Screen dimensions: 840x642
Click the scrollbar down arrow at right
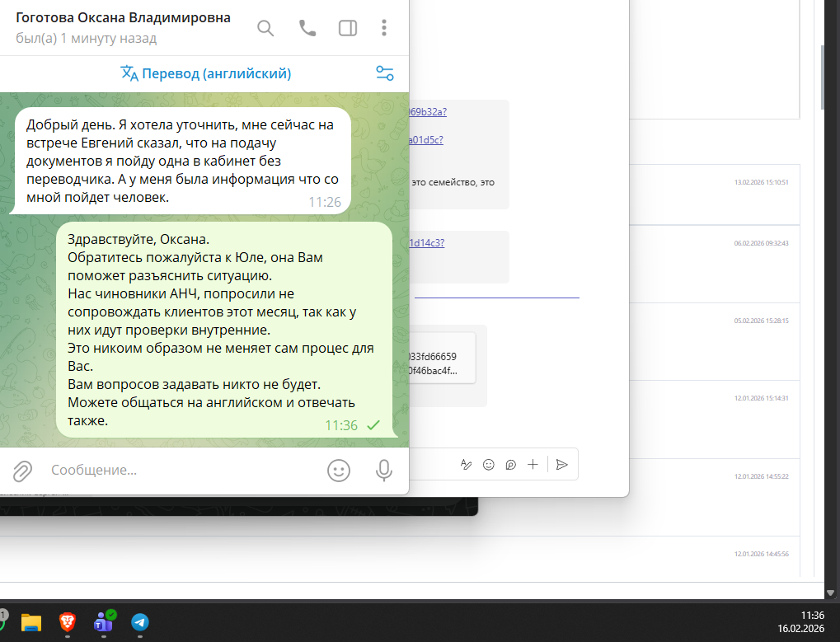click(830, 593)
